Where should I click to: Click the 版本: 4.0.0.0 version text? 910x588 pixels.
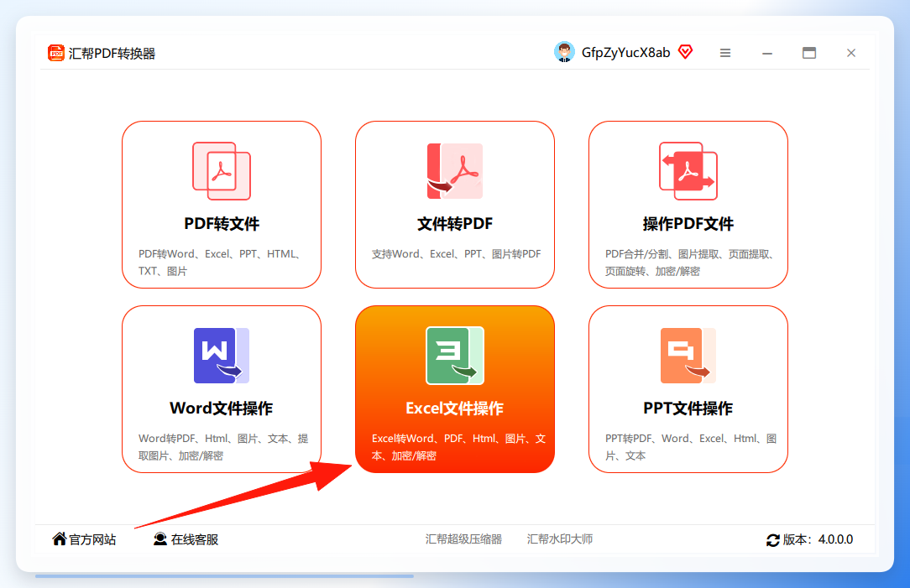pyautogui.click(x=818, y=539)
